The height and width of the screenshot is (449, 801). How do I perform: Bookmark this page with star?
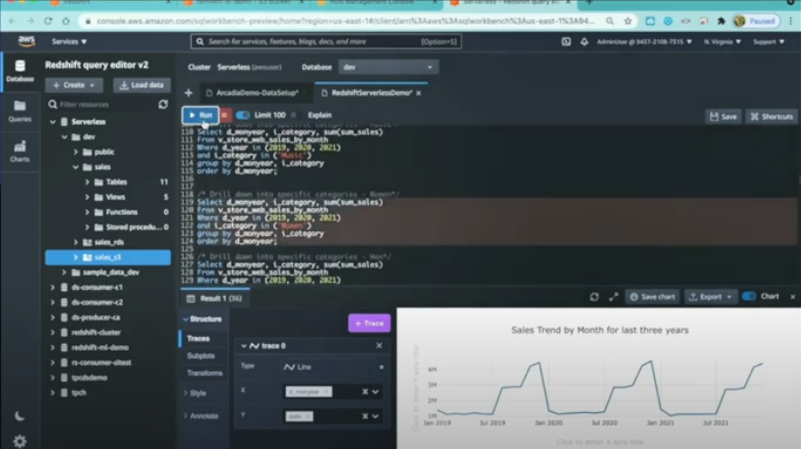628,21
